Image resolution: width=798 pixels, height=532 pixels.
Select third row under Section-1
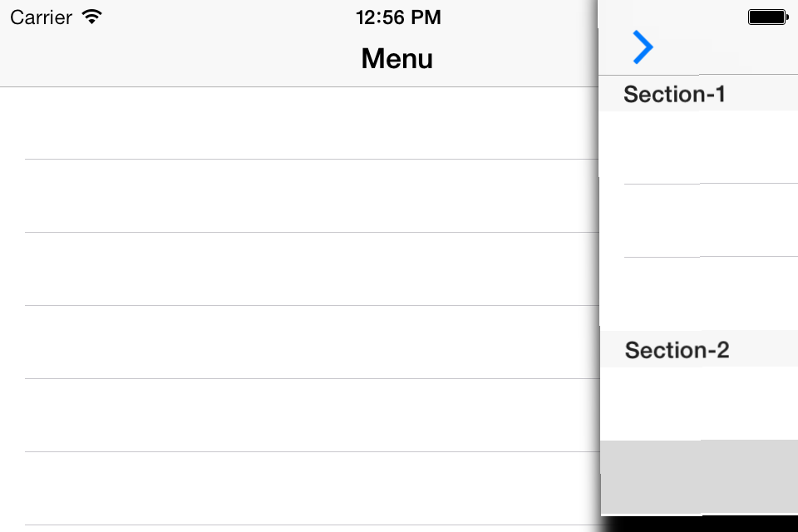(699, 293)
